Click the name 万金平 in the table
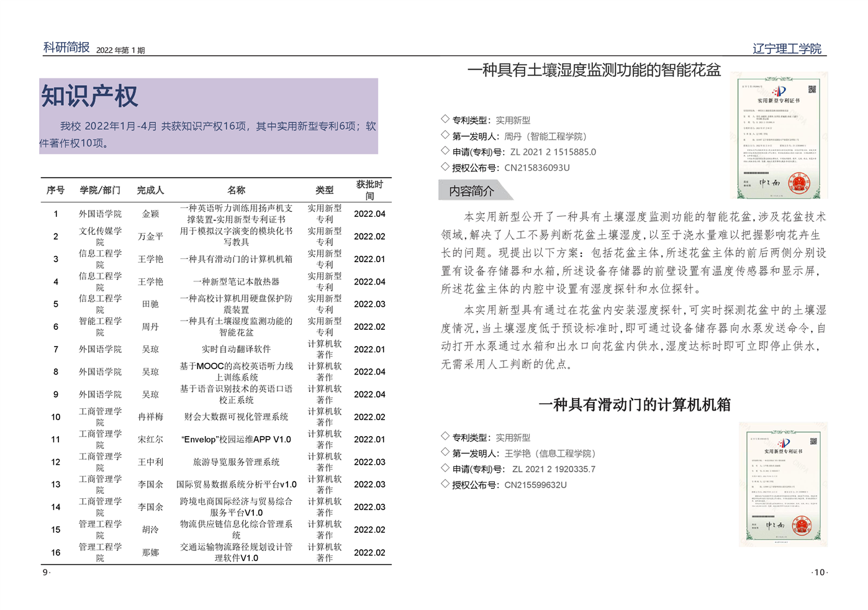This screenshot has height=610, width=868. [x=150, y=237]
